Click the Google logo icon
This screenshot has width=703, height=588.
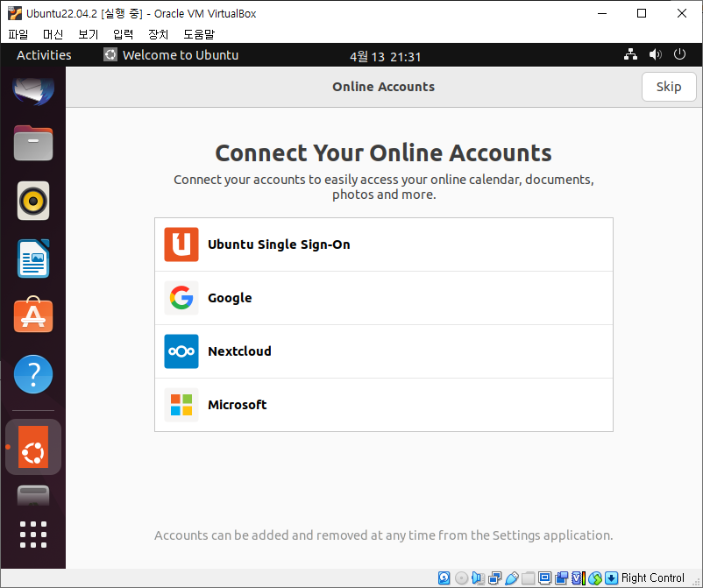coord(181,298)
